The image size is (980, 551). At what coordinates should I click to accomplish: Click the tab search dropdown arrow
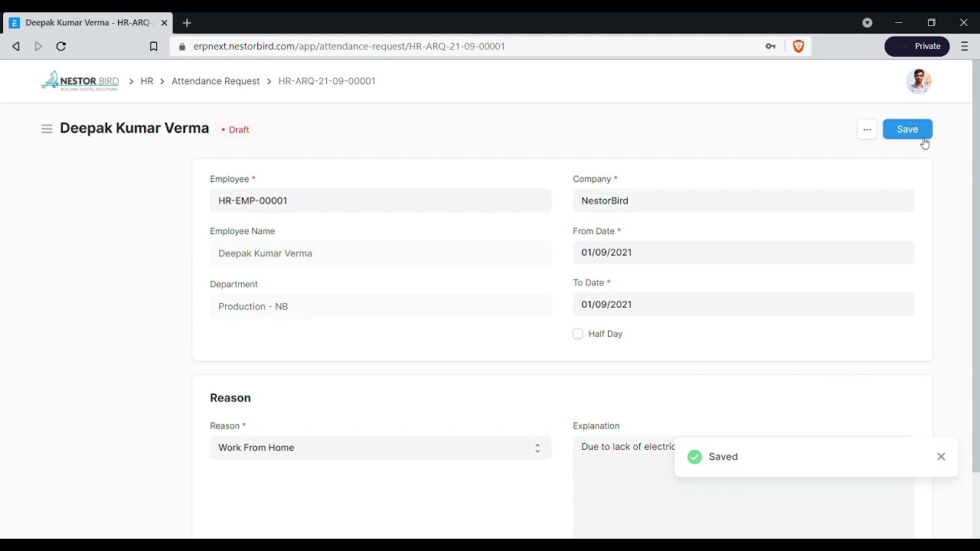click(x=867, y=23)
